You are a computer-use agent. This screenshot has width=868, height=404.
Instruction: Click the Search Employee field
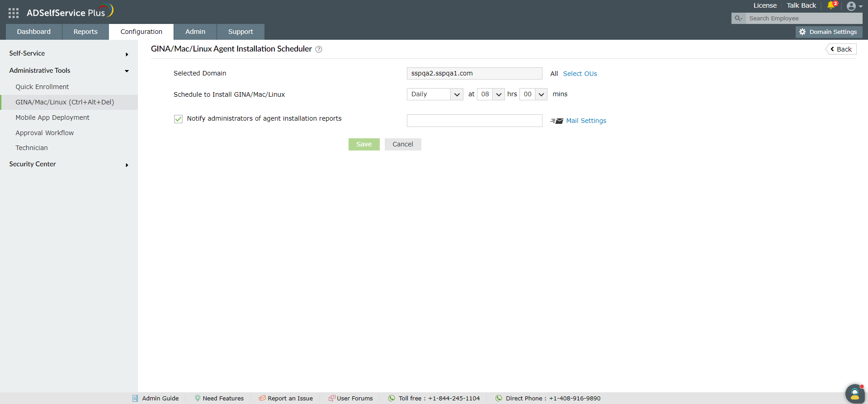click(x=803, y=19)
